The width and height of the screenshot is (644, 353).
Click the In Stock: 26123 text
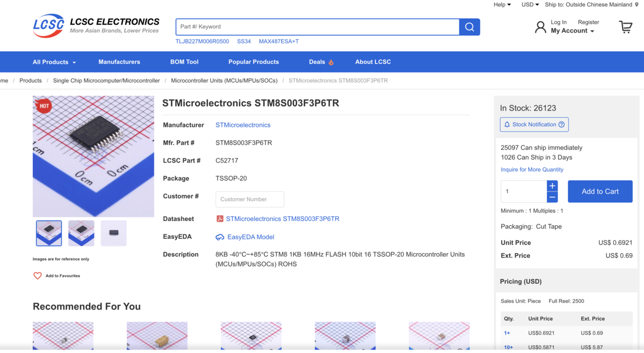(528, 108)
